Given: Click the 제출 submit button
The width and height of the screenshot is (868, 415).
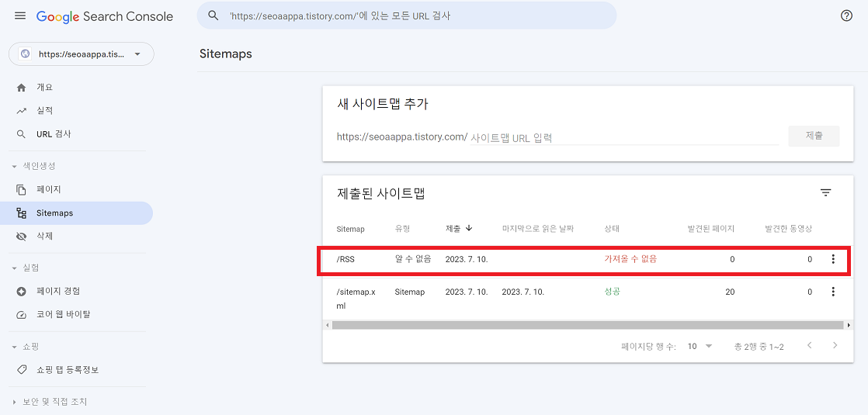Looking at the screenshot, I should point(814,136).
